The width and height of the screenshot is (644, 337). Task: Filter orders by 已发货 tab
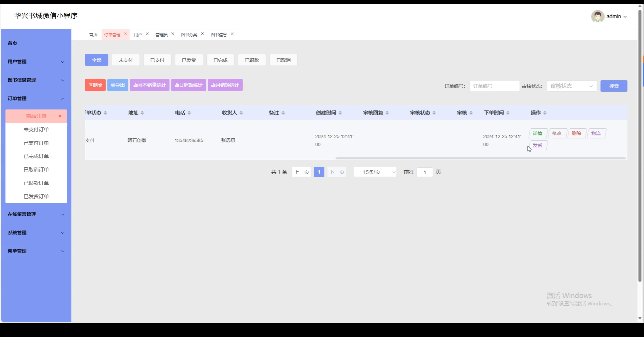[189, 60]
